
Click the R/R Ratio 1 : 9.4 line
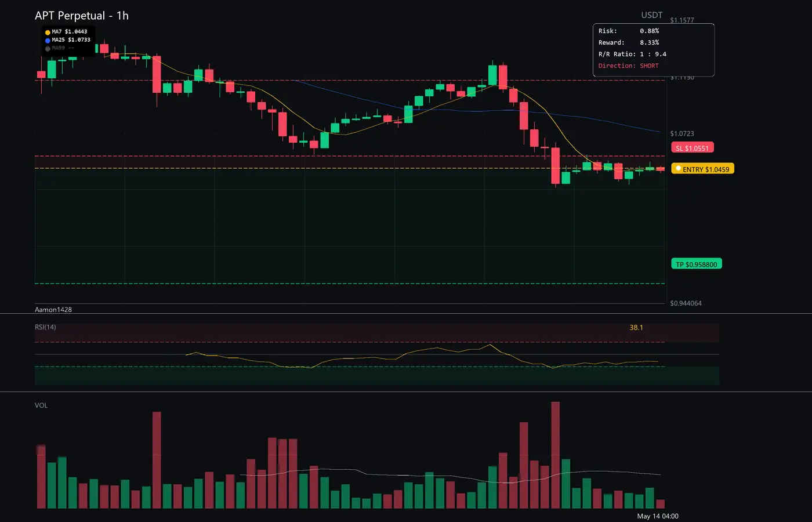[632, 54]
